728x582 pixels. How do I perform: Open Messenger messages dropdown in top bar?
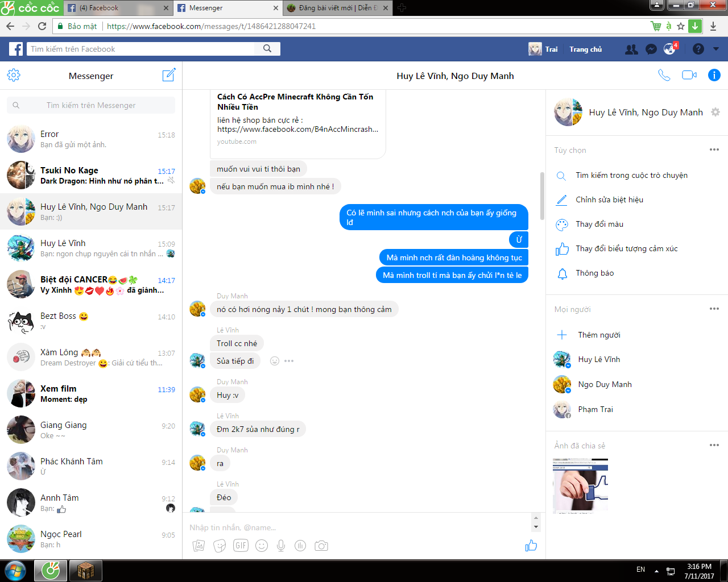(651, 49)
